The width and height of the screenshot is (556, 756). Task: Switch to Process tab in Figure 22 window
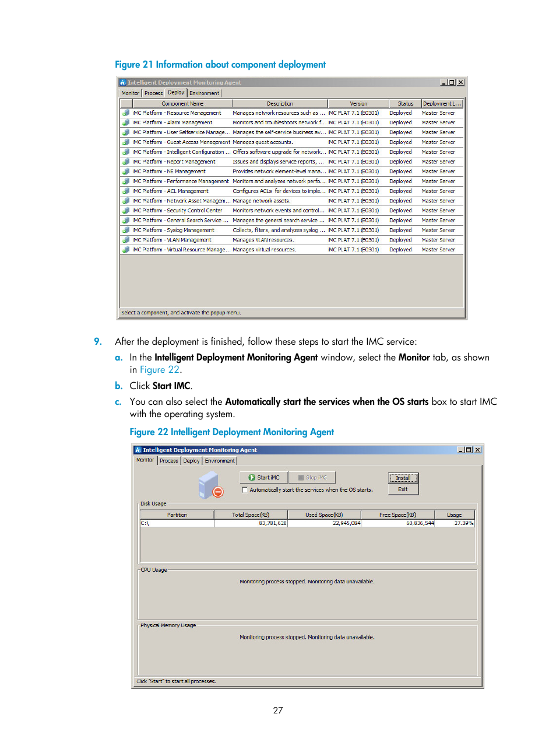click(169, 460)
